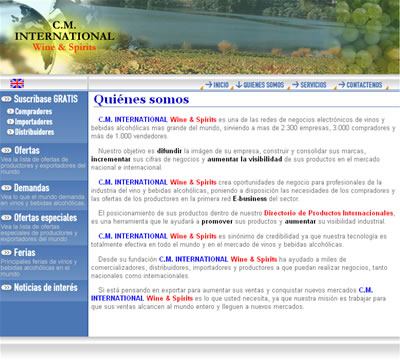The width and height of the screenshot is (400, 360).
Task: Switch language with the UK flag icon
Action: [x=17, y=83]
